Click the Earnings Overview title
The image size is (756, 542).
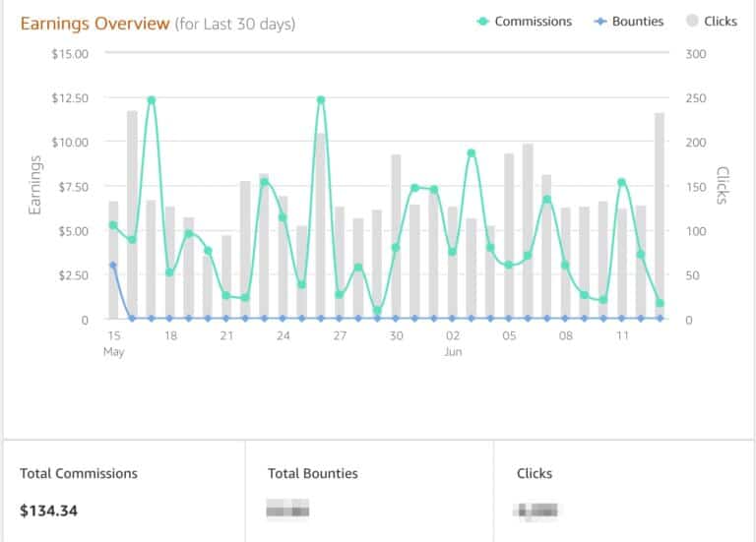click(x=94, y=23)
